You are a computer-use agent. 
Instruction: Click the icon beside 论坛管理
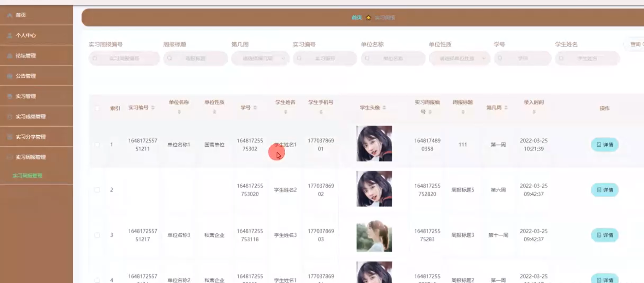[10, 56]
